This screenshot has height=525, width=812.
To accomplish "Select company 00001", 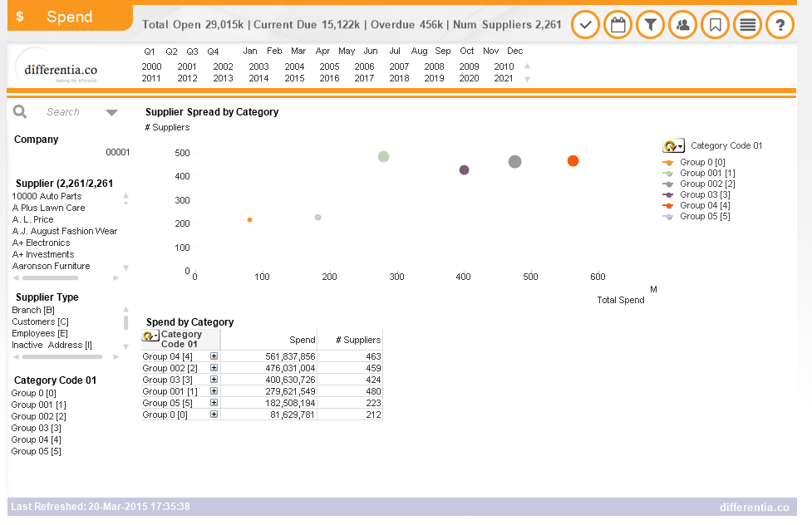I will pos(117,152).
